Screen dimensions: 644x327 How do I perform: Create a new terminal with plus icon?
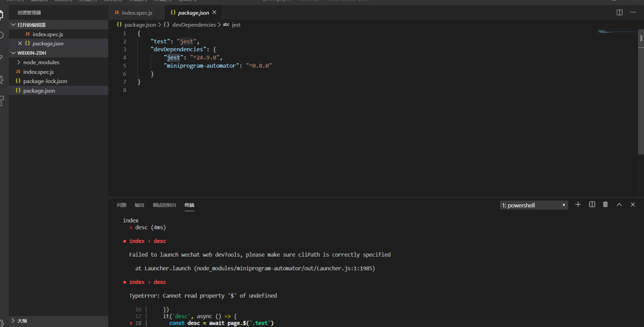578,205
